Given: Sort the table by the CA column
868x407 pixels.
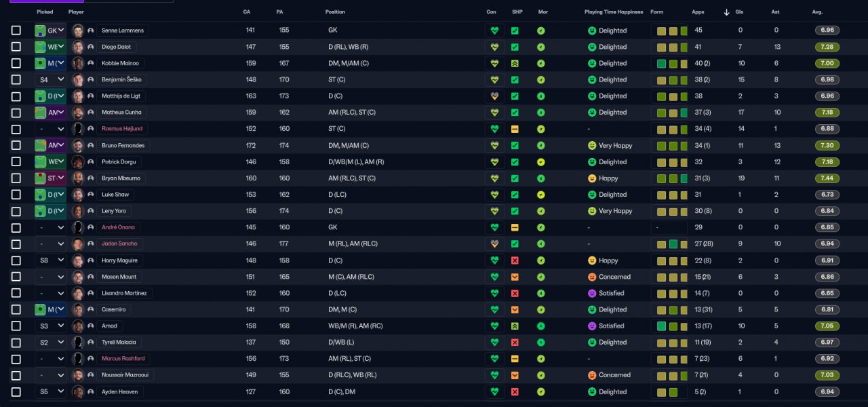Looking at the screenshot, I should [x=247, y=12].
